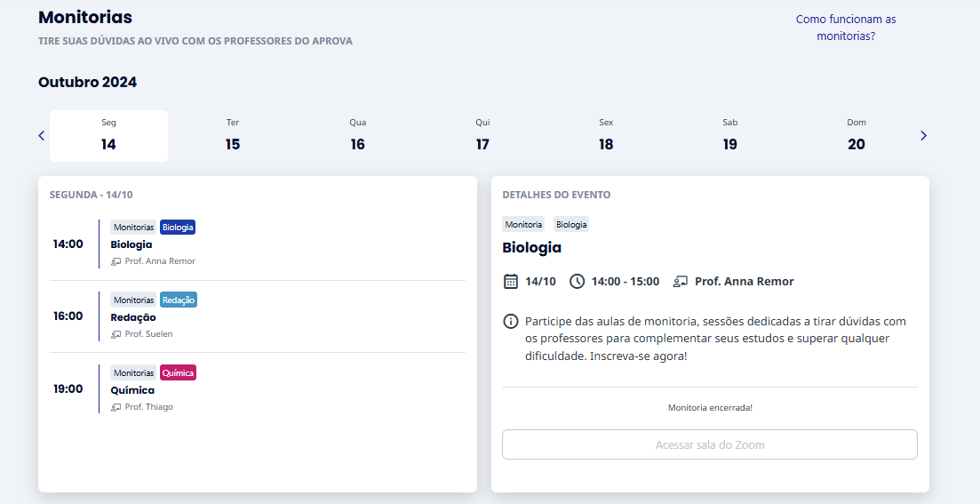Click the calendar icon beside 14/10
Viewport: 980px width, 504px height.
point(511,282)
